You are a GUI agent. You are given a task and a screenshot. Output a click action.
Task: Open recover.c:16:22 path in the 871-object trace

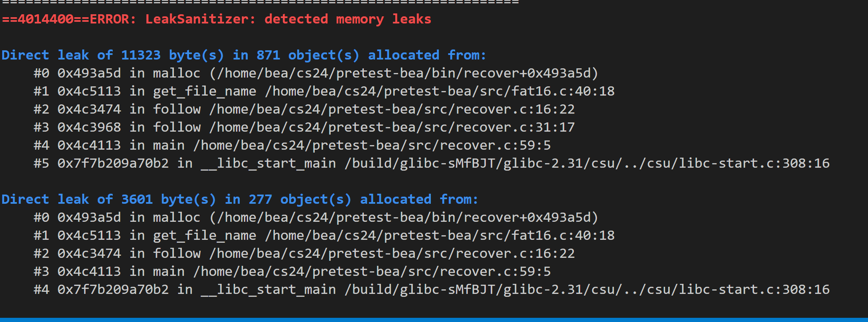(392, 109)
